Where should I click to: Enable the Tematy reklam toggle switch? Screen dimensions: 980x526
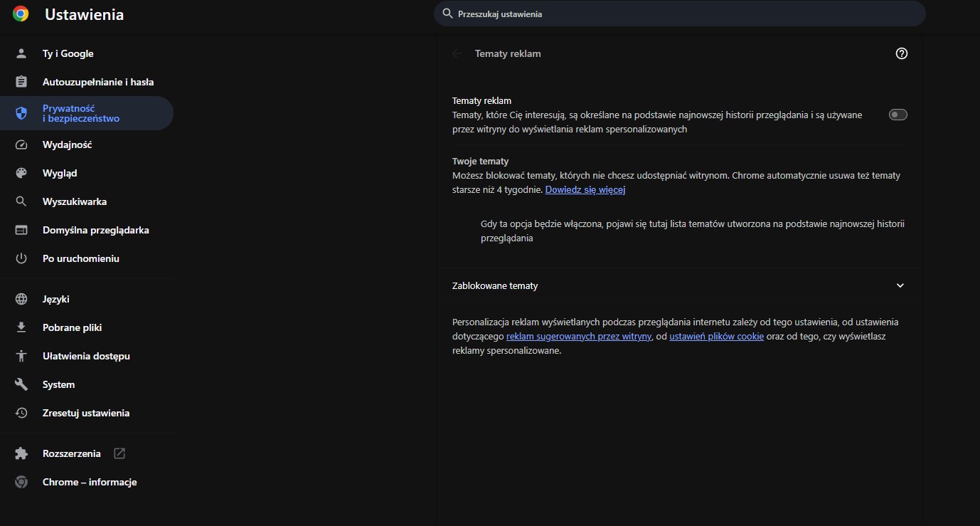[898, 115]
